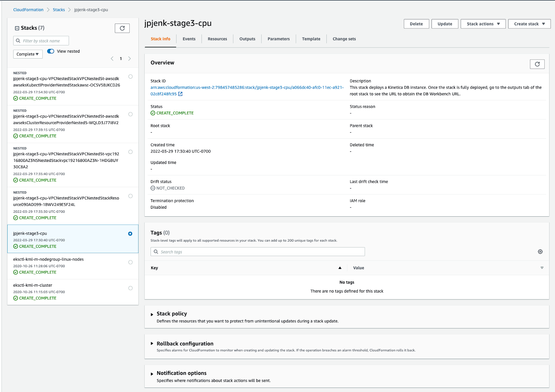Refresh the Stacks list
Screen dimensions: 555x392
[x=122, y=28]
